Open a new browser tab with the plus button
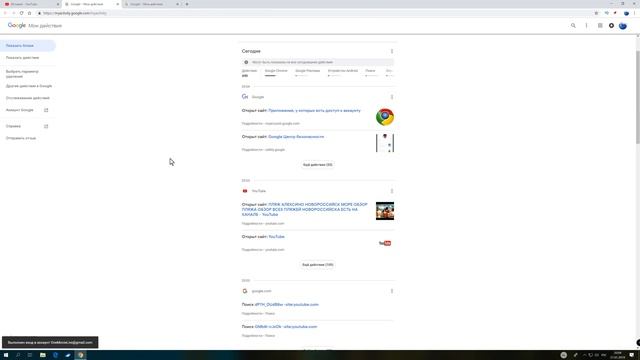Screen dimensions: 640x360 coord(187,4)
